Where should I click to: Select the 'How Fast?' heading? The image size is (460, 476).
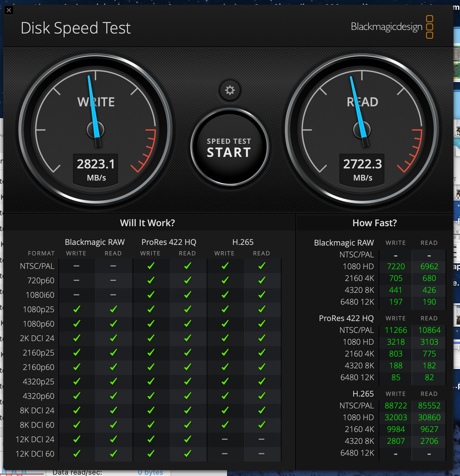[x=375, y=223]
